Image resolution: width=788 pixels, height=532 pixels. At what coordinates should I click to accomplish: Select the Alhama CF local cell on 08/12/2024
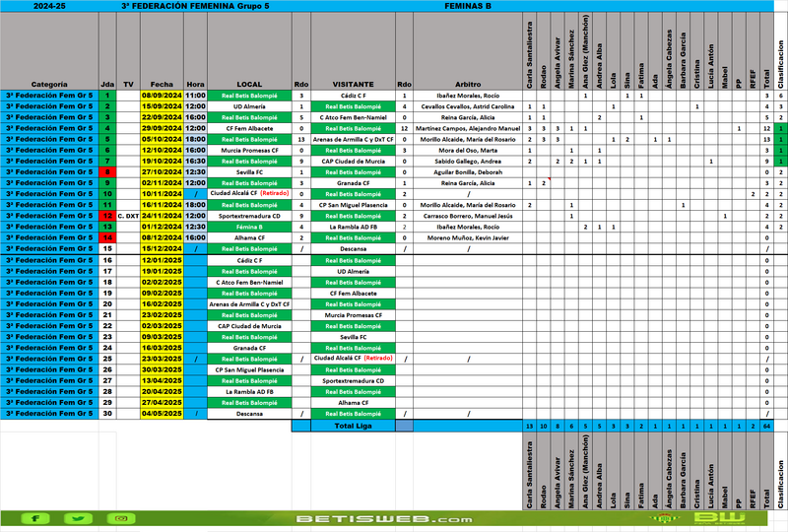(249, 237)
